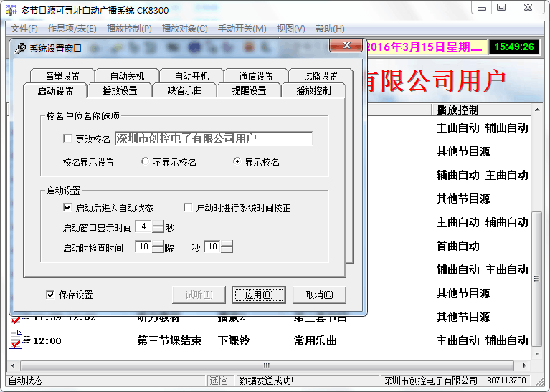550x392 pixels.
Task: Click the horizontal scrollbar right arrow
Action: 524,365
